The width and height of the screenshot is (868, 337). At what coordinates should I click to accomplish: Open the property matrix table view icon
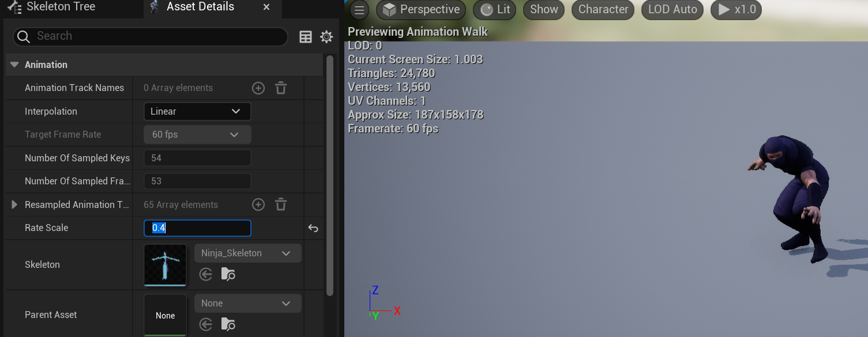click(x=306, y=37)
